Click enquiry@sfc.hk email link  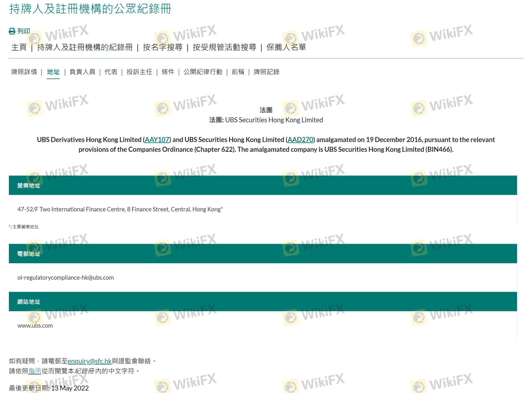pyautogui.click(x=90, y=361)
